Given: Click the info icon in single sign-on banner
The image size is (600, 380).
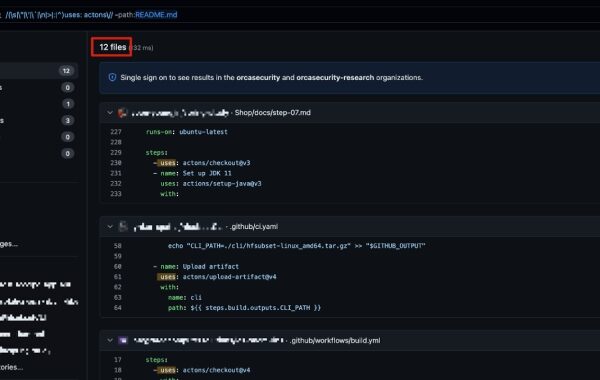Looking at the screenshot, I should coord(112,77).
